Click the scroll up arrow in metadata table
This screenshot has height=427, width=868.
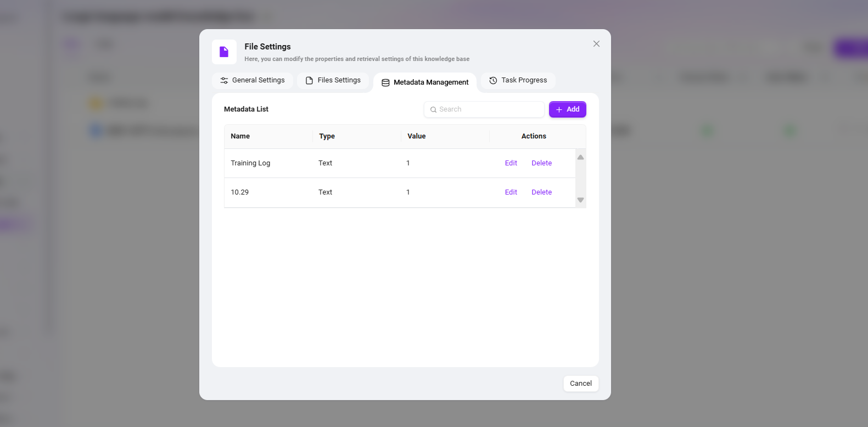(x=580, y=157)
